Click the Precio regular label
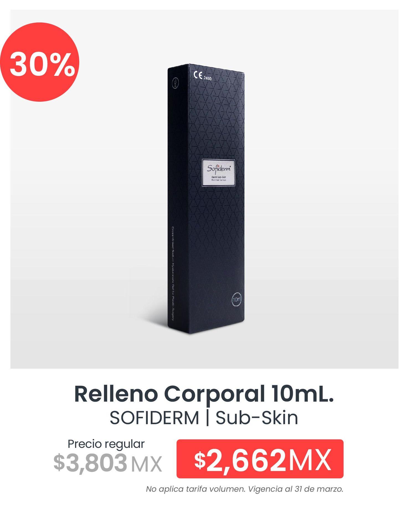408x532 pixels. click(106, 444)
